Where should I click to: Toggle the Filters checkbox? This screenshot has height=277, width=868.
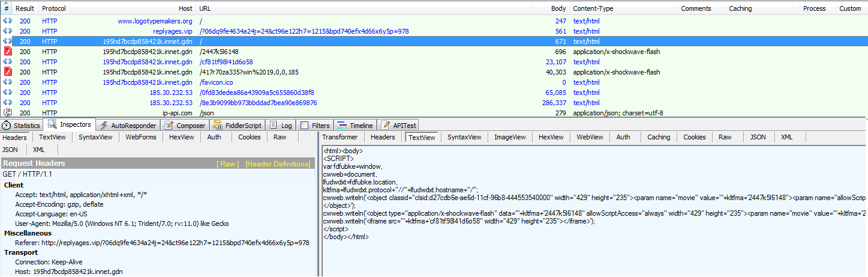click(x=304, y=126)
